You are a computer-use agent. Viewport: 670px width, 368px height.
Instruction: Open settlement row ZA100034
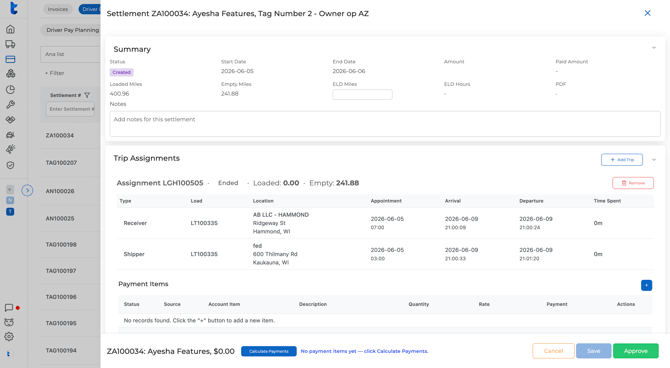tap(60, 135)
